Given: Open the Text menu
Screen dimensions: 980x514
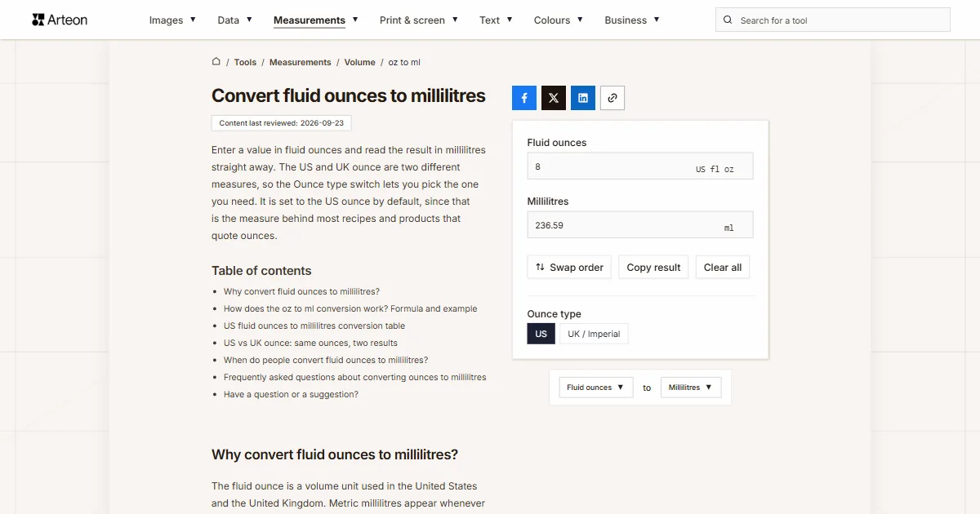Looking at the screenshot, I should [x=497, y=20].
